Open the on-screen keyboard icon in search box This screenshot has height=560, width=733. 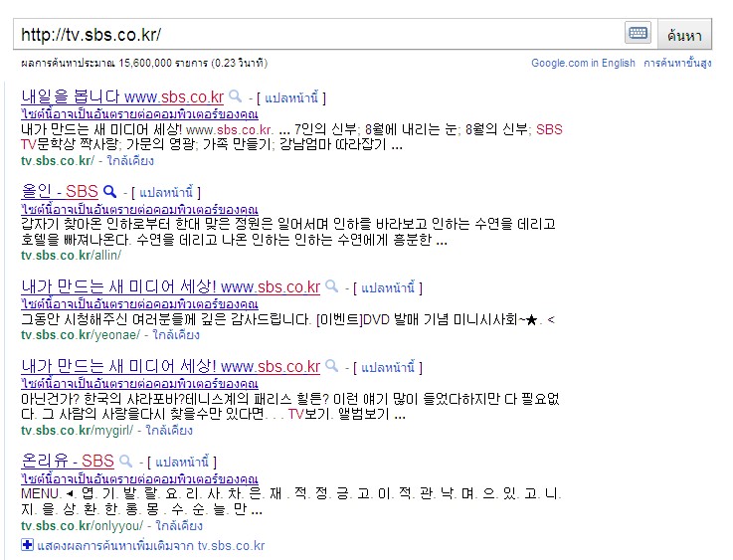click(x=638, y=33)
